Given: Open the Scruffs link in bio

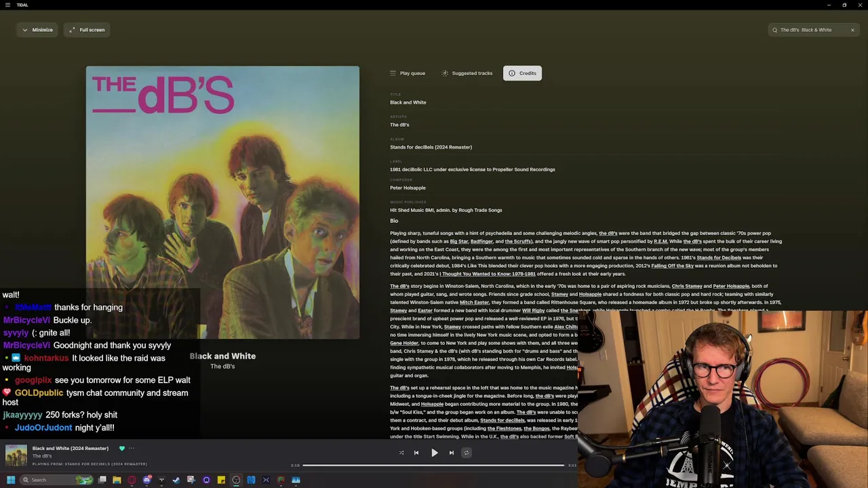Looking at the screenshot, I should [x=518, y=241].
